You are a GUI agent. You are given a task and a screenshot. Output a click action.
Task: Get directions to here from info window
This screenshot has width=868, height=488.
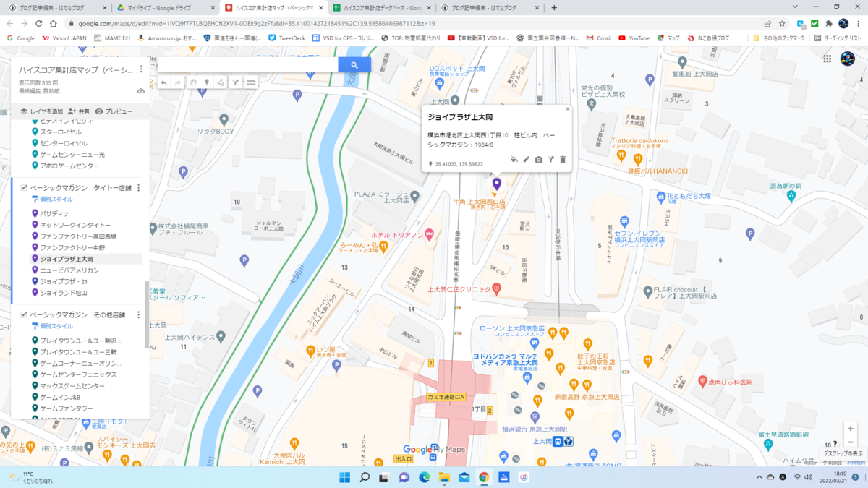[x=550, y=160]
